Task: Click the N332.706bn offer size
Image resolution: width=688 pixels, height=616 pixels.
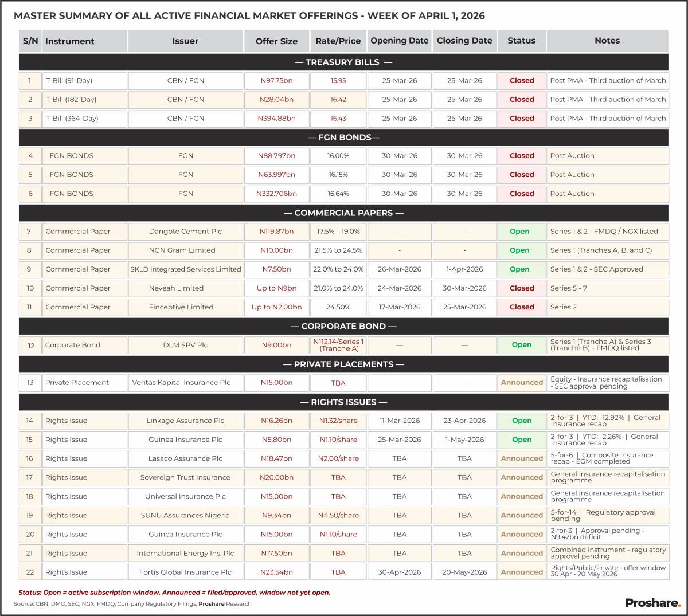Action: tap(276, 194)
